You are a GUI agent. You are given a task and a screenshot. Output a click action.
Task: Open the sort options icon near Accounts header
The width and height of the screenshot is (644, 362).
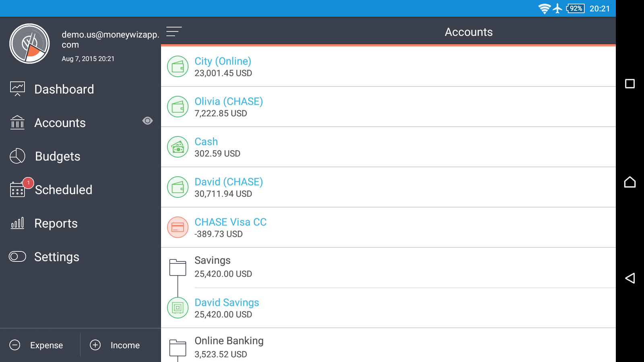point(173,31)
